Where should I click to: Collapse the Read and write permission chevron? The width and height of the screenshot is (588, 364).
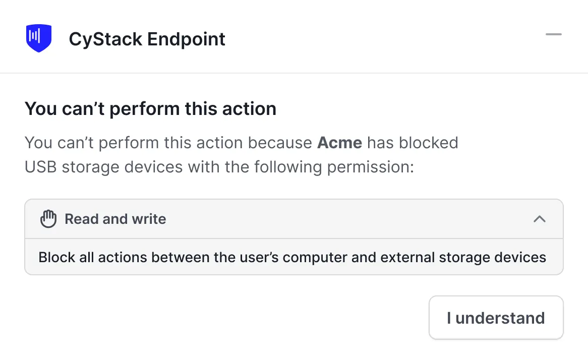click(540, 219)
